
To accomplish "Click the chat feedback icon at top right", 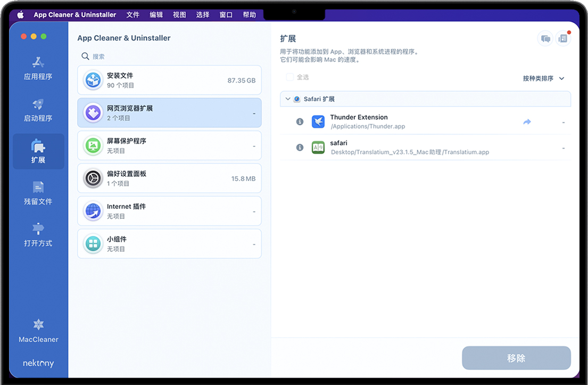I will pos(545,38).
